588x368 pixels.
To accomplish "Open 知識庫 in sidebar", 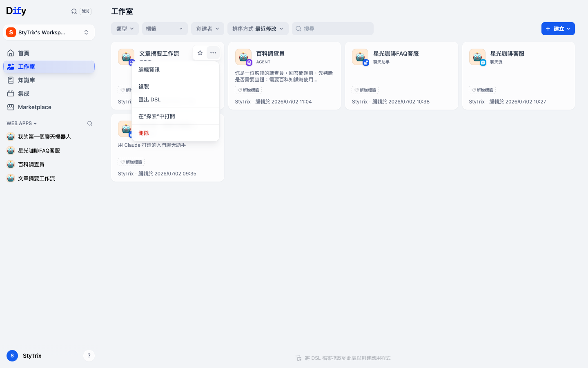I will pos(49,80).
